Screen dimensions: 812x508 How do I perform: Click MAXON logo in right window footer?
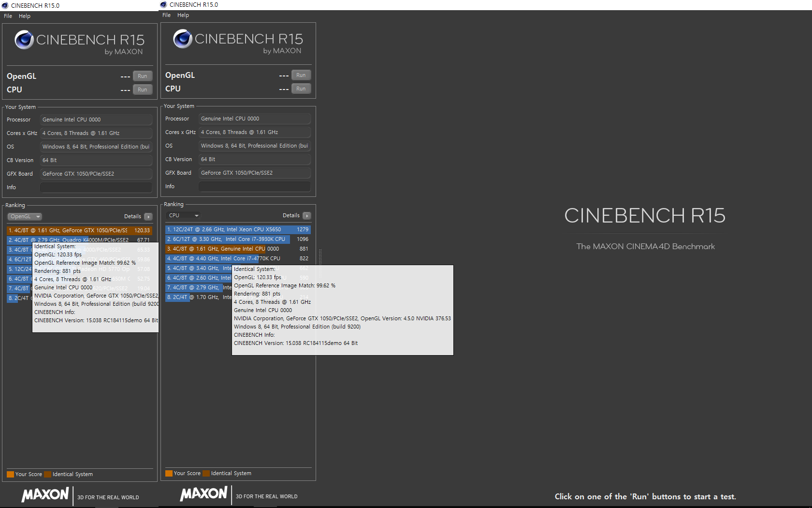pos(203,493)
